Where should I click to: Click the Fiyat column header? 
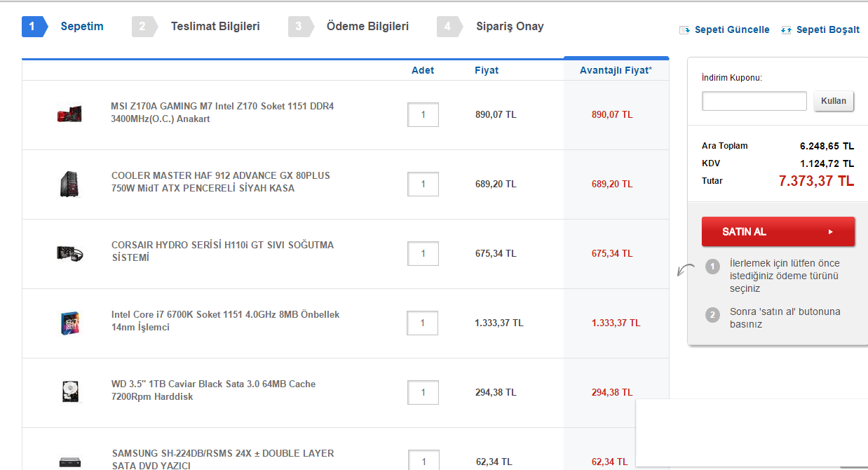[487, 70]
